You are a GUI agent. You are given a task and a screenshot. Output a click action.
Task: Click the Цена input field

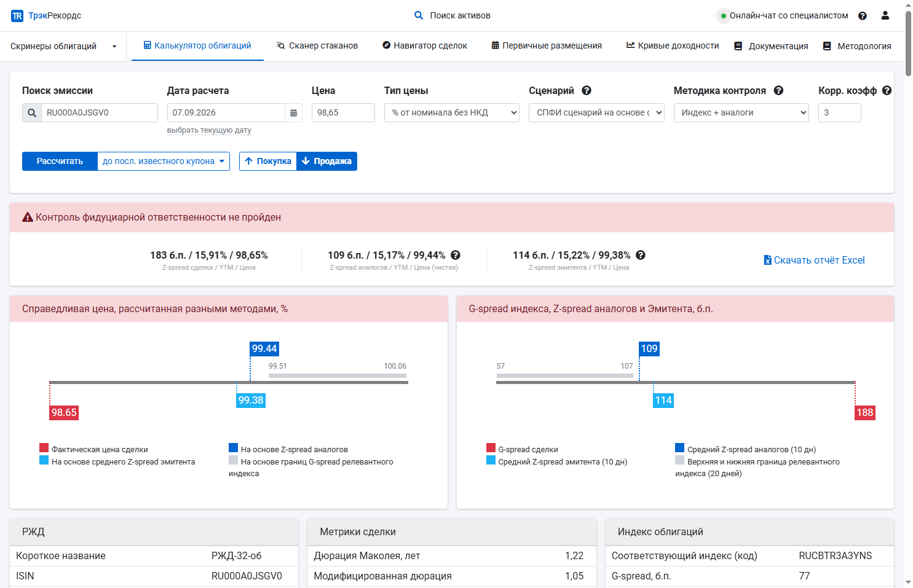(343, 113)
